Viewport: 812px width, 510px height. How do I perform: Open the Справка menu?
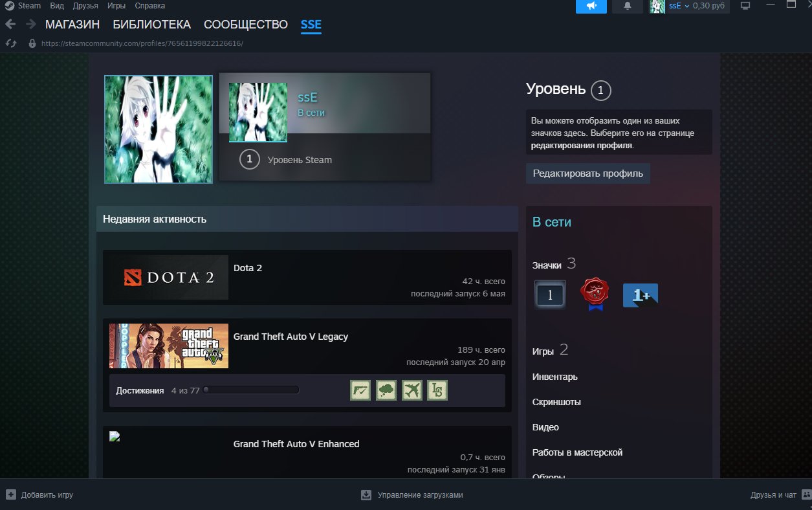pos(150,6)
